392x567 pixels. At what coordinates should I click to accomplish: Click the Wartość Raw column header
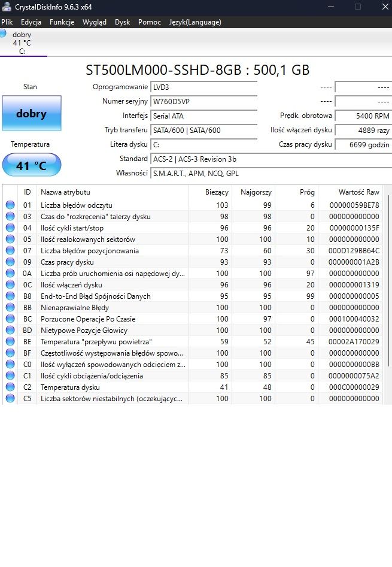click(351, 192)
